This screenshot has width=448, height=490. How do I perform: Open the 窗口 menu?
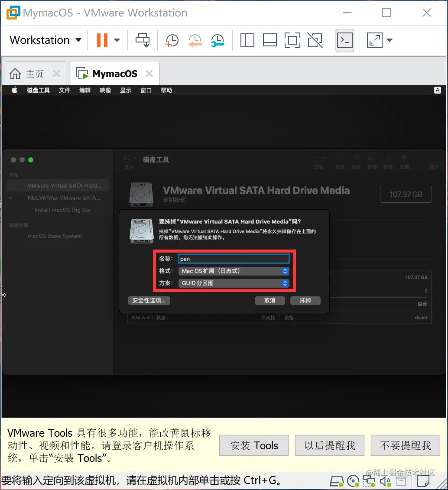146,90
